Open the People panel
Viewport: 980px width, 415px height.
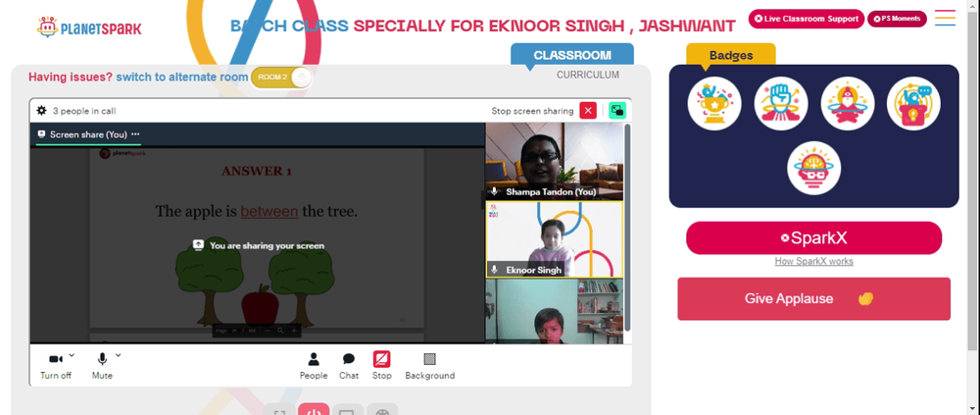click(314, 366)
